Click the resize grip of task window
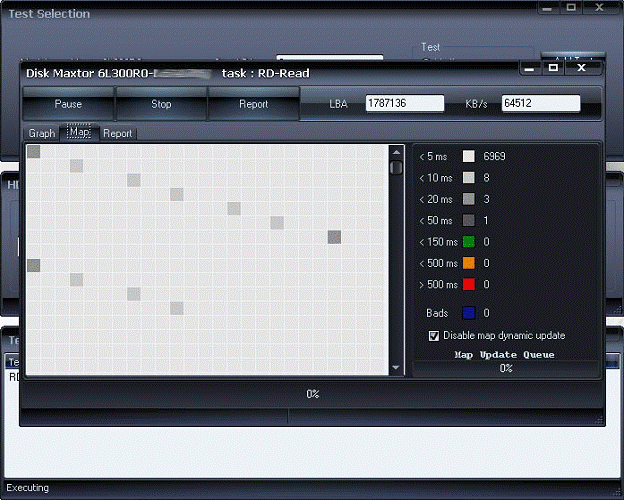 point(601,420)
